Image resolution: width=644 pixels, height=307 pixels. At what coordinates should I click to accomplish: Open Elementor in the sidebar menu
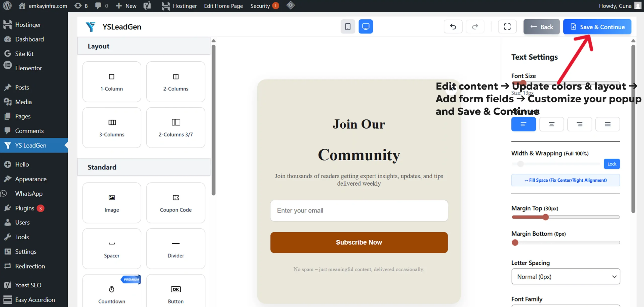pos(28,68)
